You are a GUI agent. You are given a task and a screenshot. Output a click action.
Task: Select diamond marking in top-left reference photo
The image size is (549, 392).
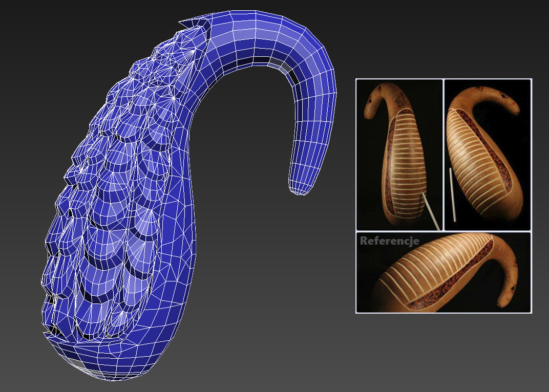point(379,90)
